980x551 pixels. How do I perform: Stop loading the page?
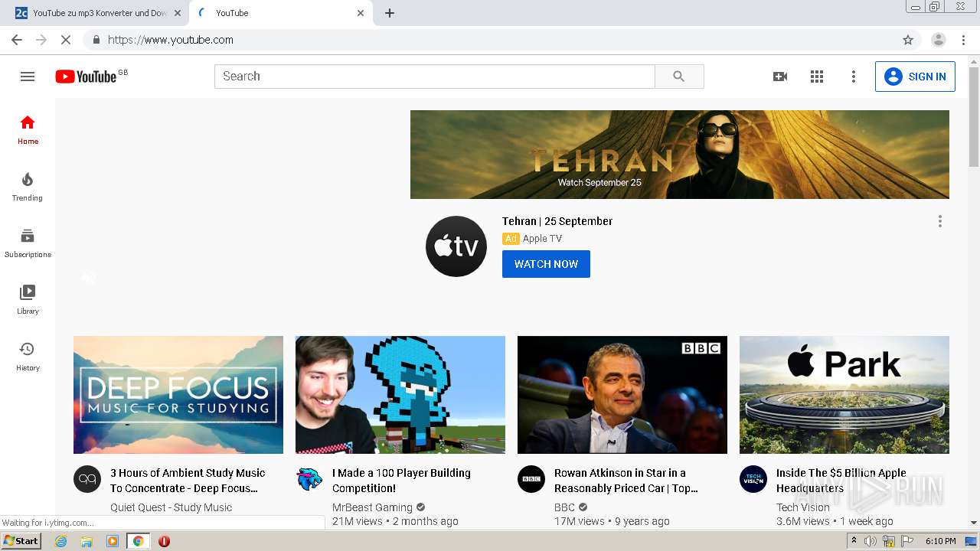coord(66,40)
